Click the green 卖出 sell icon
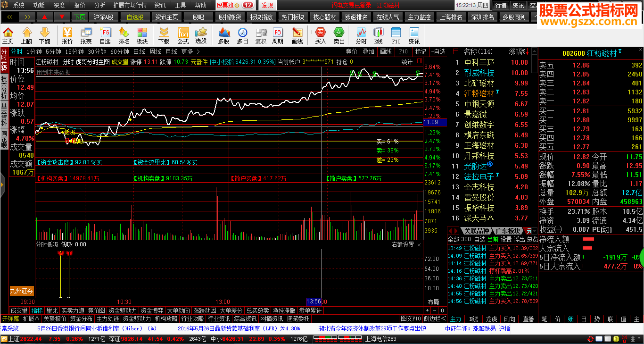Viewport: 644px width, 344px height. coord(339,35)
